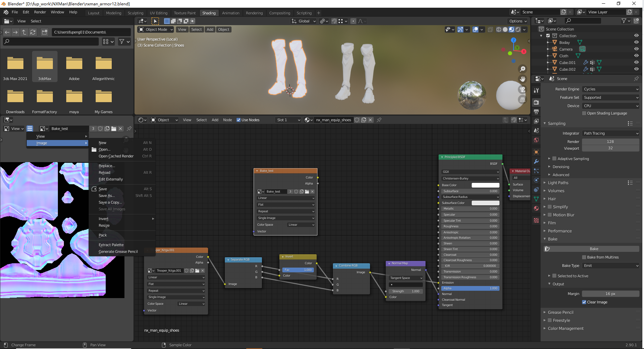Choose Save As... from the Image menu
The height and width of the screenshot is (349, 644).
pos(107,196)
